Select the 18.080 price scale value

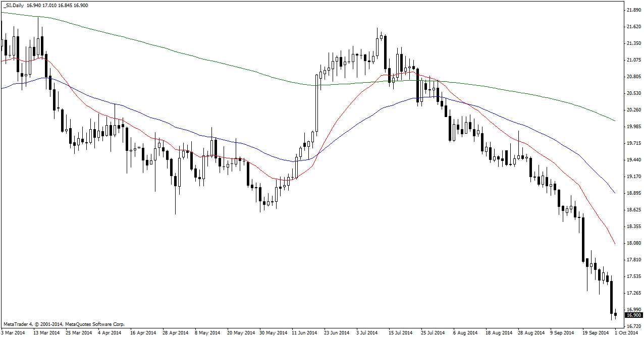click(633, 243)
